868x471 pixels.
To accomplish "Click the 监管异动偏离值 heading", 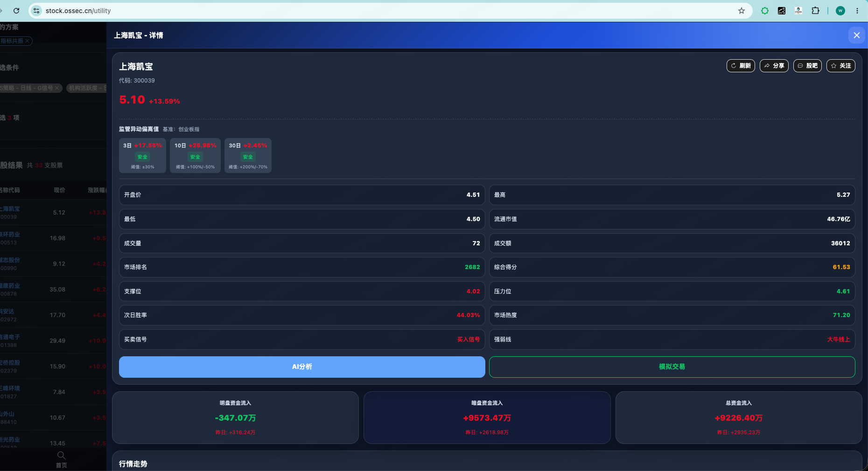I will (x=139, y=129).
